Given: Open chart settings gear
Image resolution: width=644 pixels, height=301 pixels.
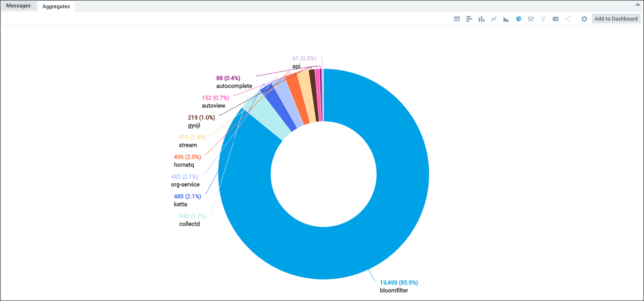Looking at the screenshot, I should click(584, 19).
